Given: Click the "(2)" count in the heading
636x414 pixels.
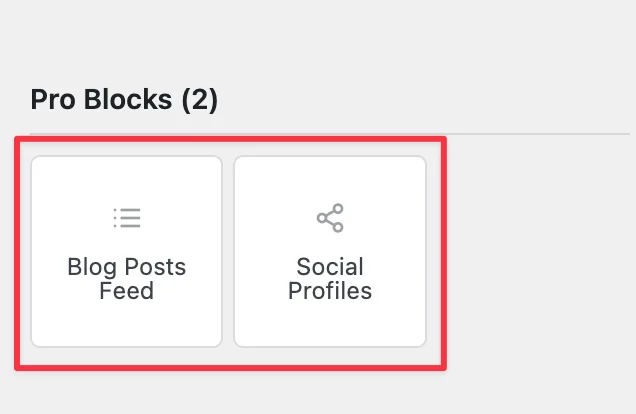Looking at the screenshot, I should point(200,100).
